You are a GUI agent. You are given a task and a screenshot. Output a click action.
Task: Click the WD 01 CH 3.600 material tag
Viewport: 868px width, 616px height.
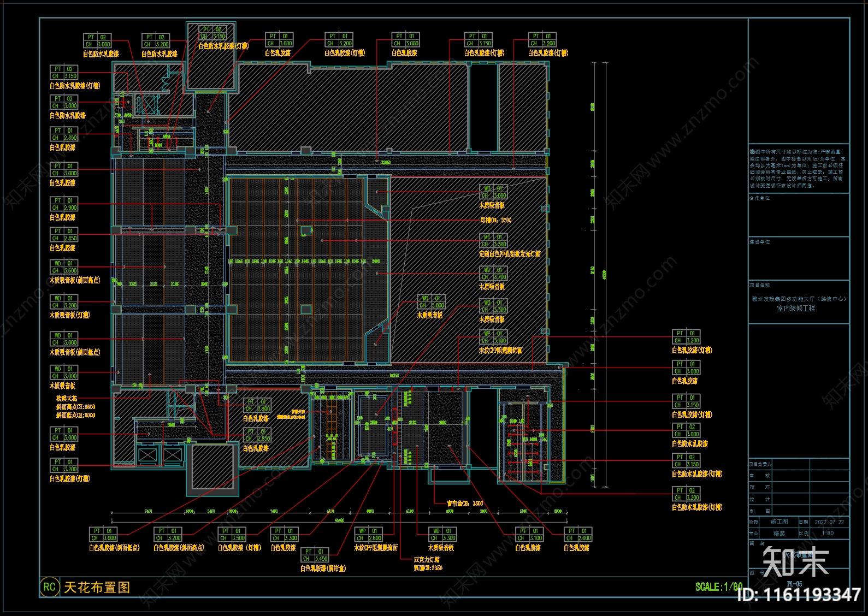click(64, 267)
